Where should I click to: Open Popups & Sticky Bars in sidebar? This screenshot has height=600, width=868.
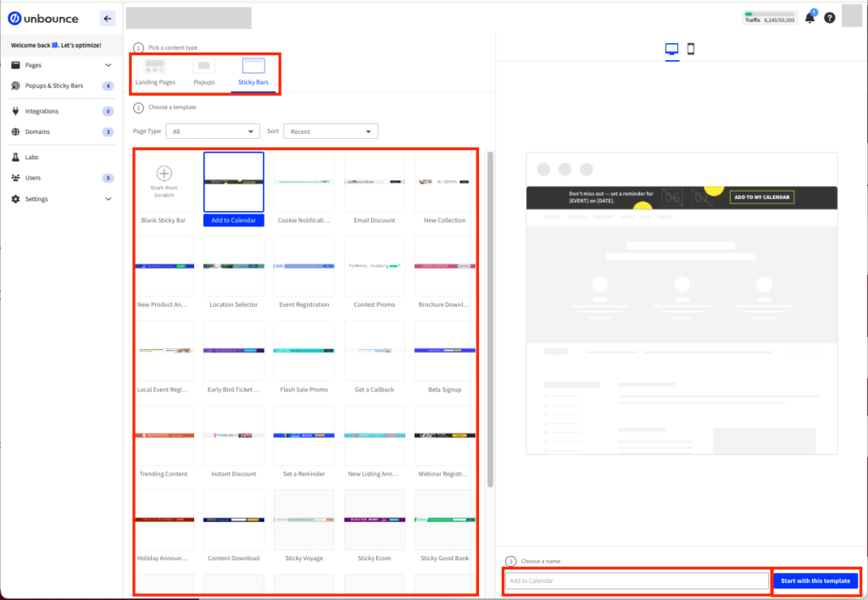point(53,86)
